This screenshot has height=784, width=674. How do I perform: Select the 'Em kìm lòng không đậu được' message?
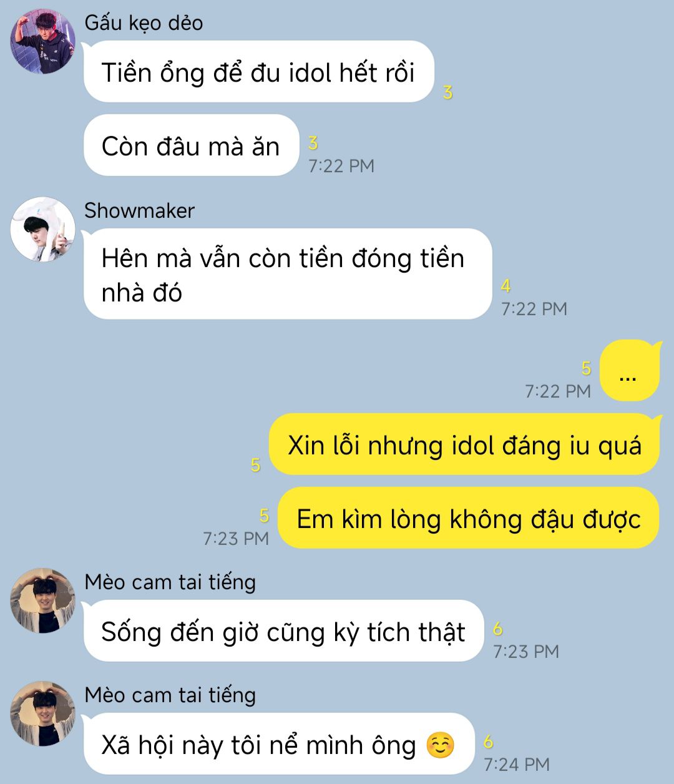point(468,518)
